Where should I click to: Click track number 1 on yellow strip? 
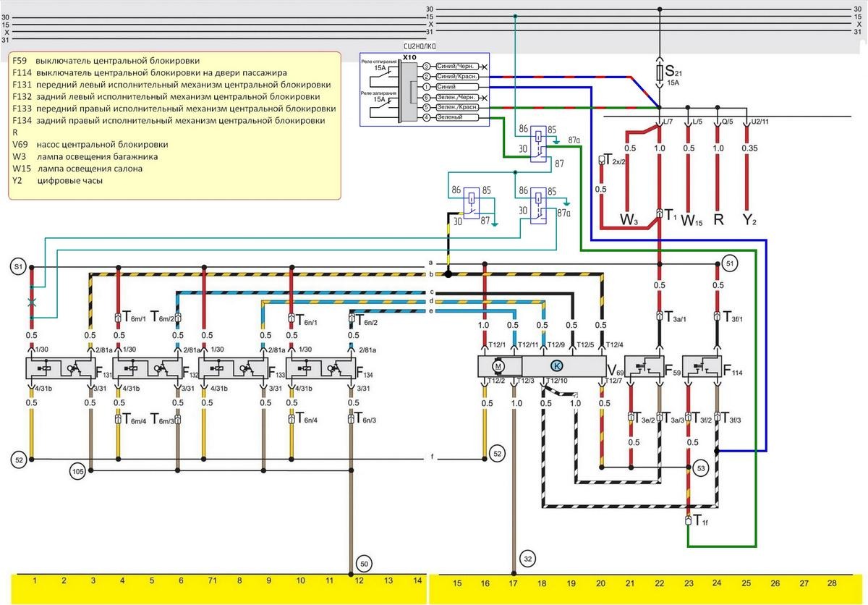coord(33,582)
